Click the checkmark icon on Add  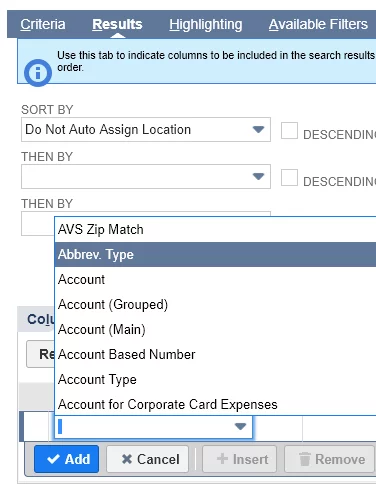click(54, 459)
